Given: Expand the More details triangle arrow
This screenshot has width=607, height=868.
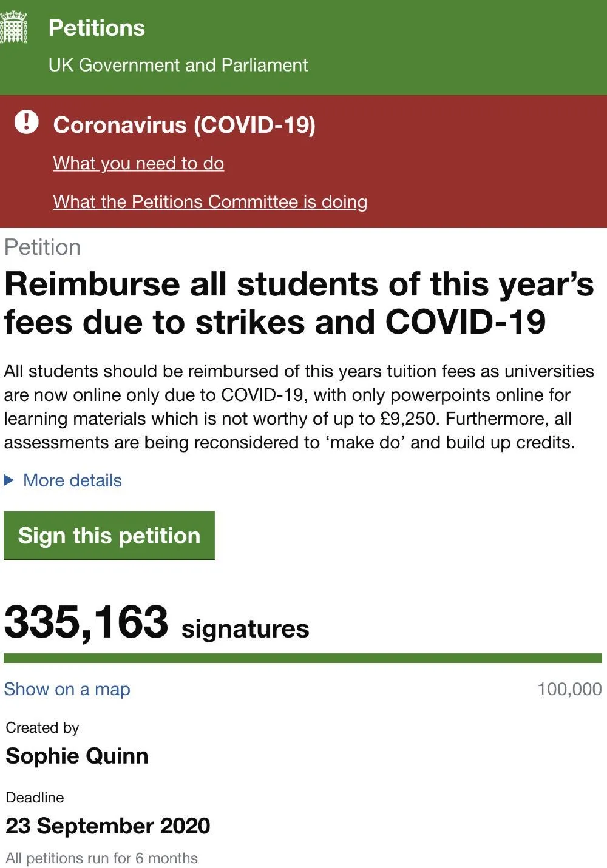Looking at the screenshot, I should pos(9,480).
